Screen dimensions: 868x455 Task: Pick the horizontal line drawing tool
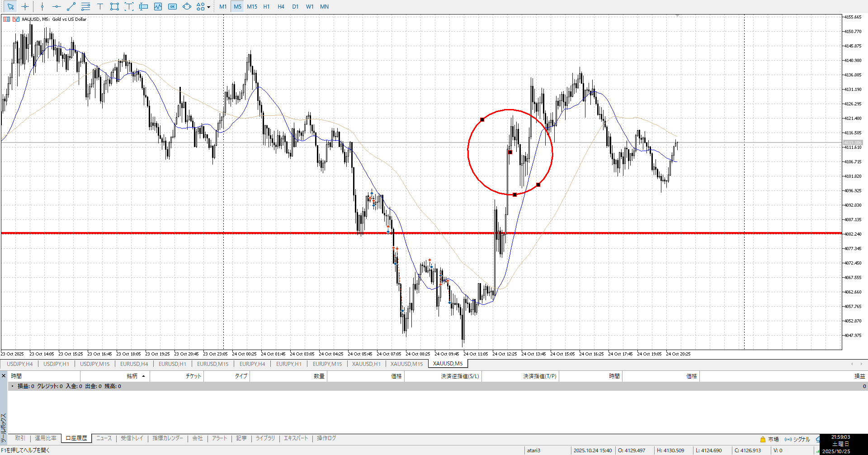point(57,6)
